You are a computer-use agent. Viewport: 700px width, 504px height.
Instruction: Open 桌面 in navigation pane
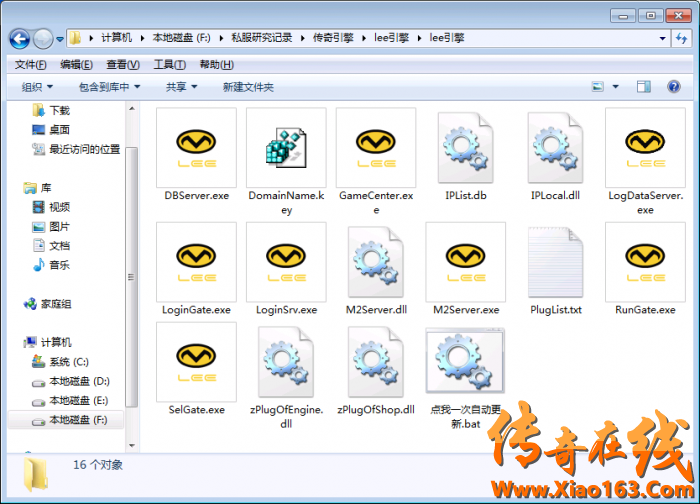coord(51,129)
